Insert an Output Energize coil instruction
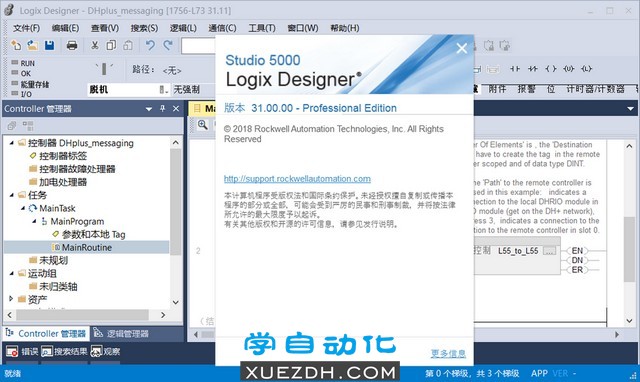This screenshot has width=640, height=382. pyautogui.click(x=551, y=69)
